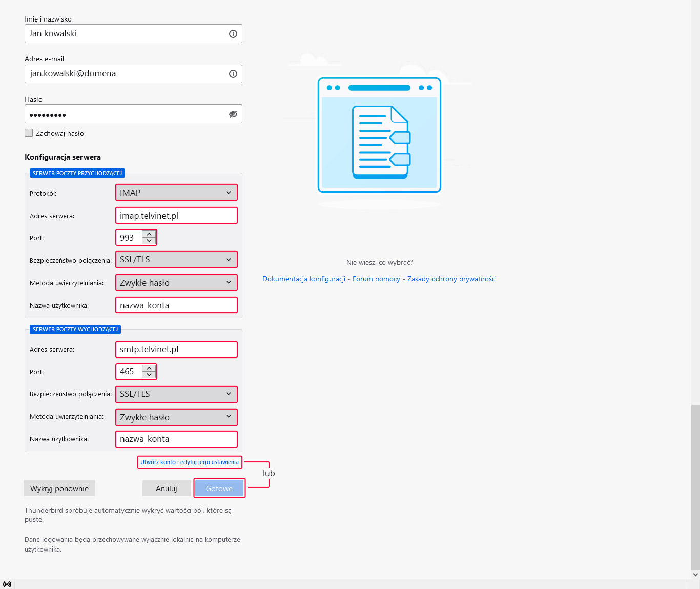Decrease outgoing port 465 with the down arrow
This screenshot has height=589, width=700.
(x=149, y=375)
